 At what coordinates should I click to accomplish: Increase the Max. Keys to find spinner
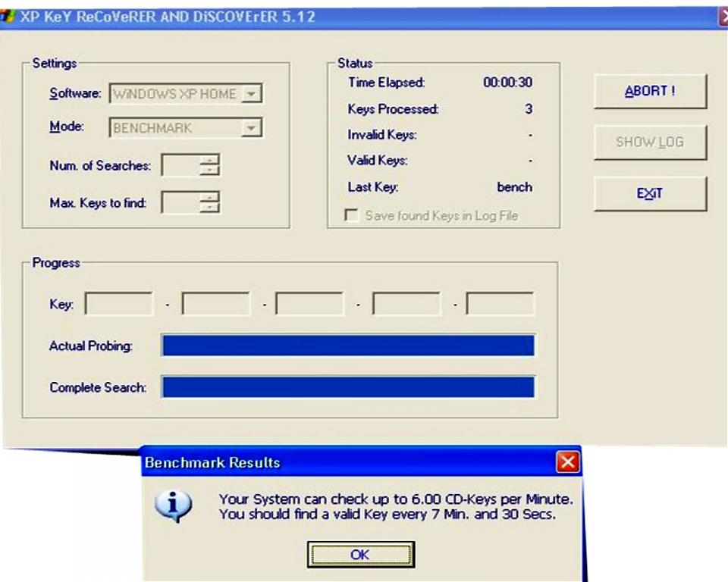coord(209,197)
